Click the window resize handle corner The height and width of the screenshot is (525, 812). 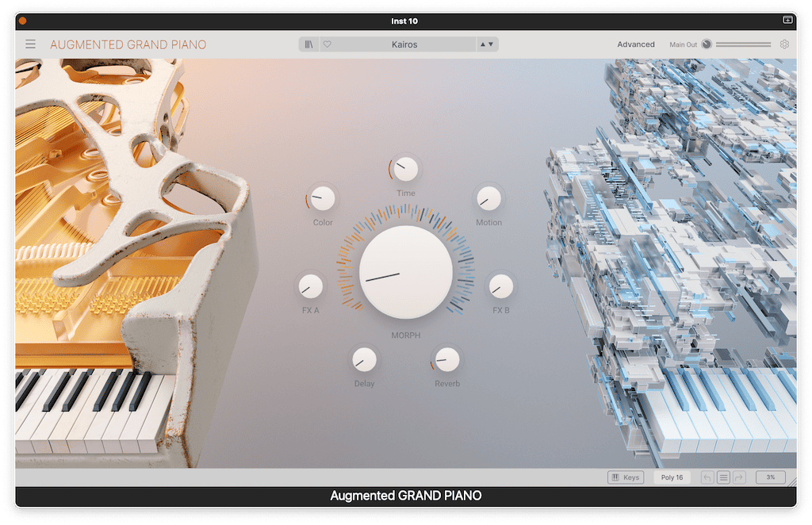coord(792,482)
